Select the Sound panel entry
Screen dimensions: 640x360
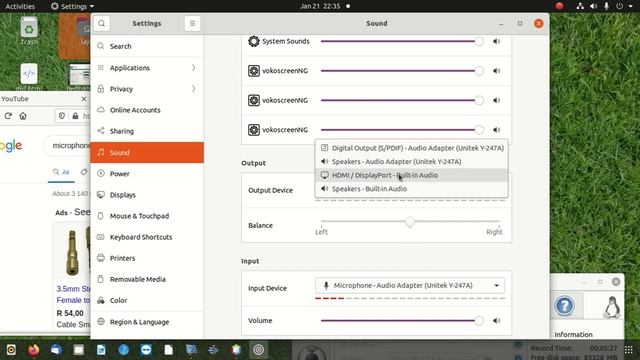pos(147,152)
